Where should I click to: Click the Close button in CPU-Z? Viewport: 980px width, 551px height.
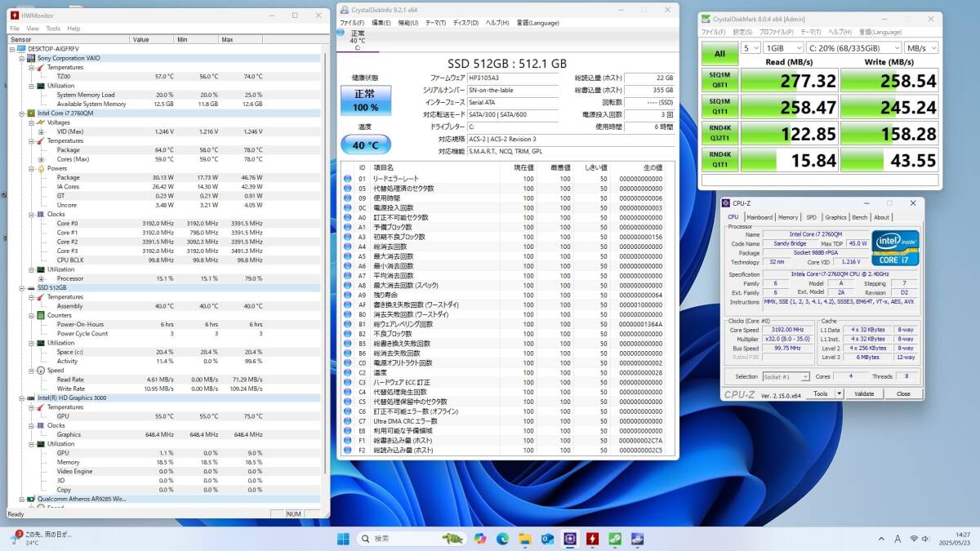902,393
